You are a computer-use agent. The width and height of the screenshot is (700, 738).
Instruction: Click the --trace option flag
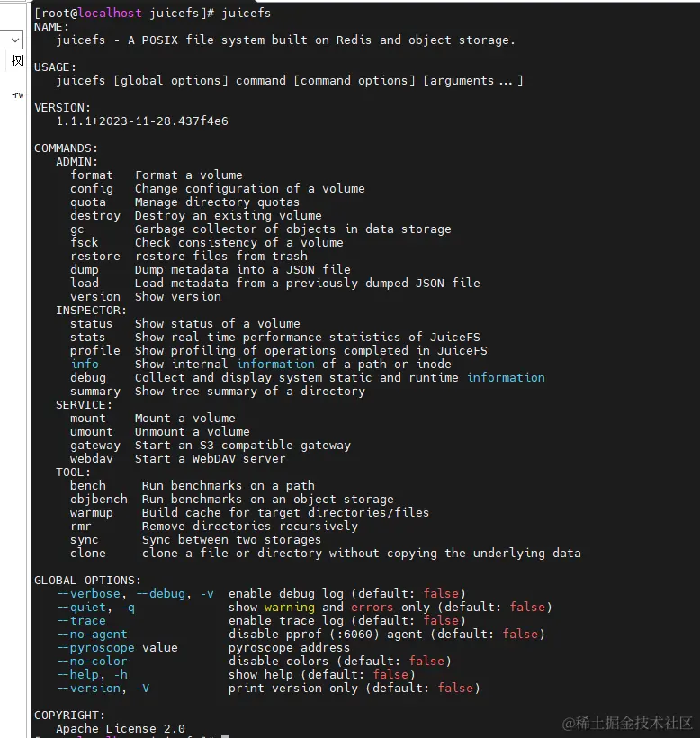click(x=81, y=621)
